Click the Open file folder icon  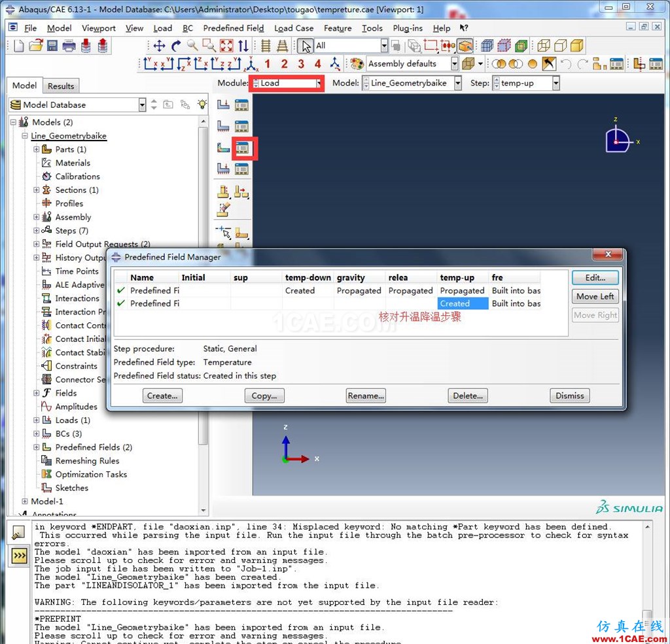click(36, 46)
